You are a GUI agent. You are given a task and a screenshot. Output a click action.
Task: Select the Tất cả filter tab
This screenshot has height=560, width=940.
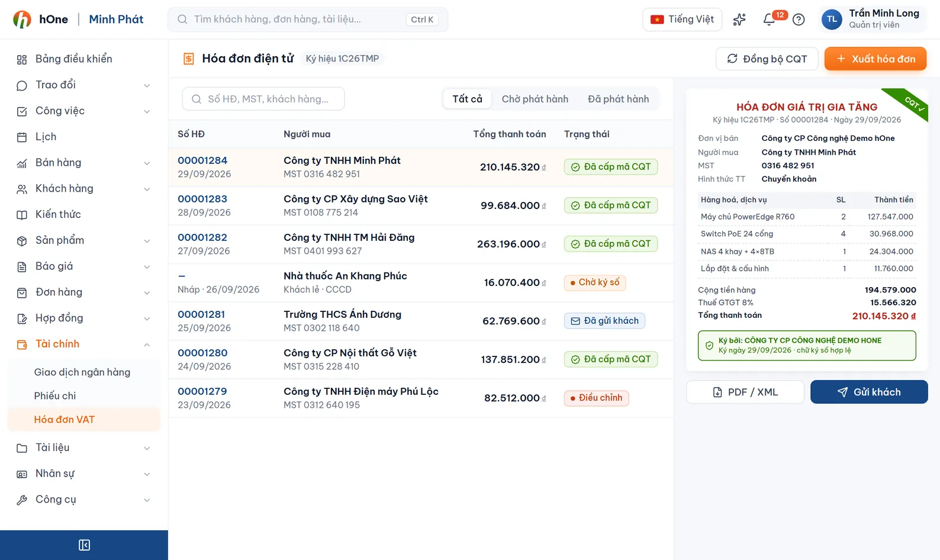[468, 99]
